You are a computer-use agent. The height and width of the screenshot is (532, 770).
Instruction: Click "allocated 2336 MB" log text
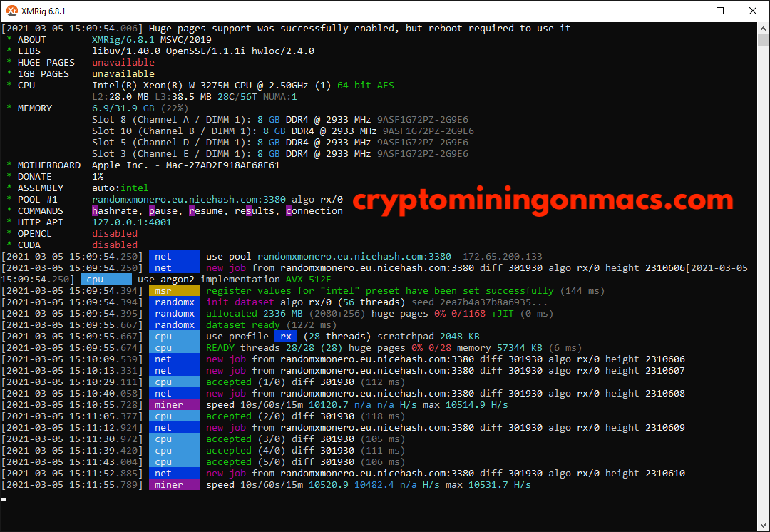(255, 313)
